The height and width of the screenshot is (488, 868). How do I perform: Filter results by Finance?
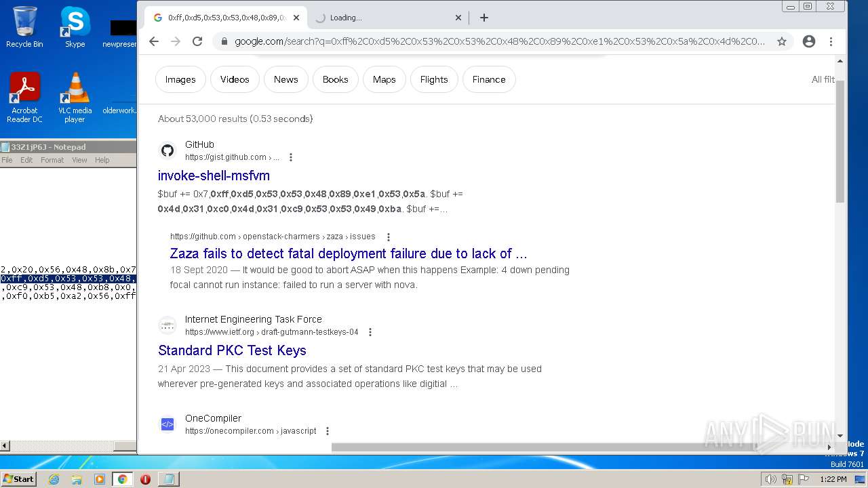pos(489,79)
